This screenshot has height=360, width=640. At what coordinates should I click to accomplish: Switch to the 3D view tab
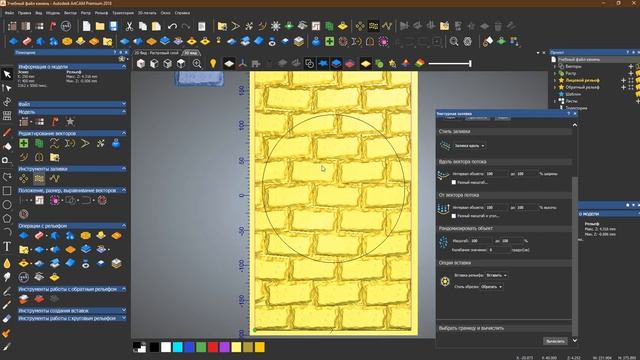pyautogui.click(x=191, y=53)
